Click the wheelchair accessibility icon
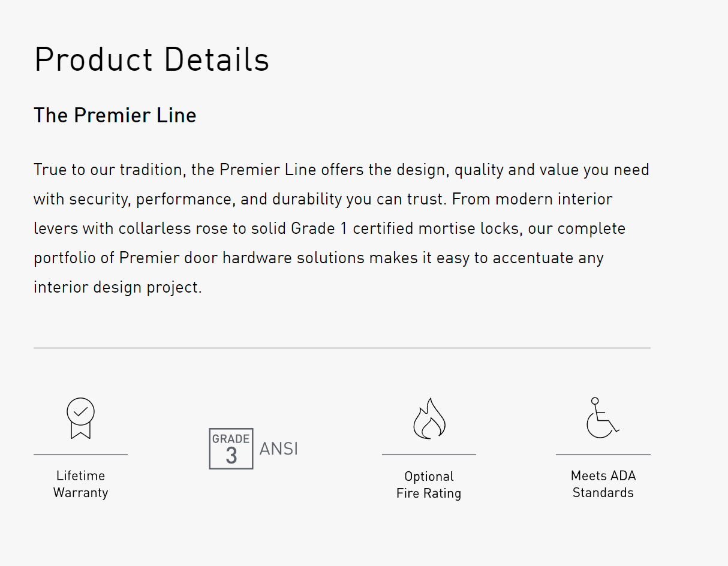 tap(601, 418)
